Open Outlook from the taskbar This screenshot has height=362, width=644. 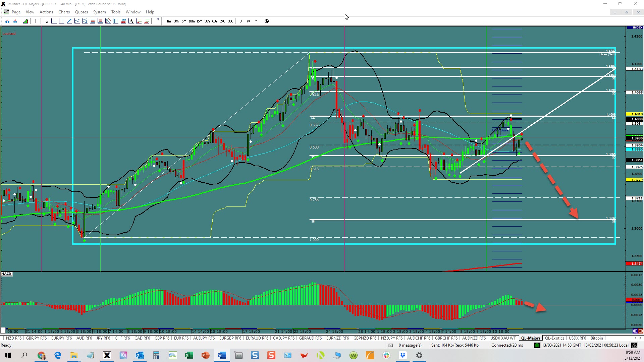[x=140, y=355]
